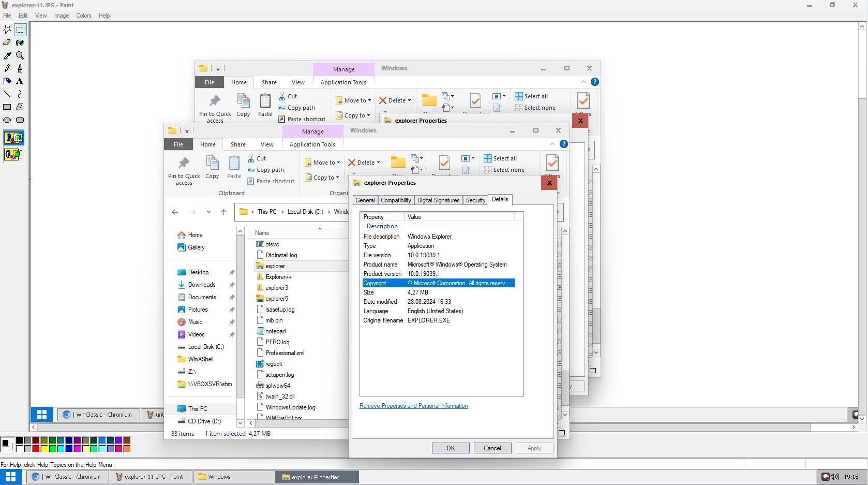Switch to WinClassic - Chromium on the taskbar

(68, 477)
